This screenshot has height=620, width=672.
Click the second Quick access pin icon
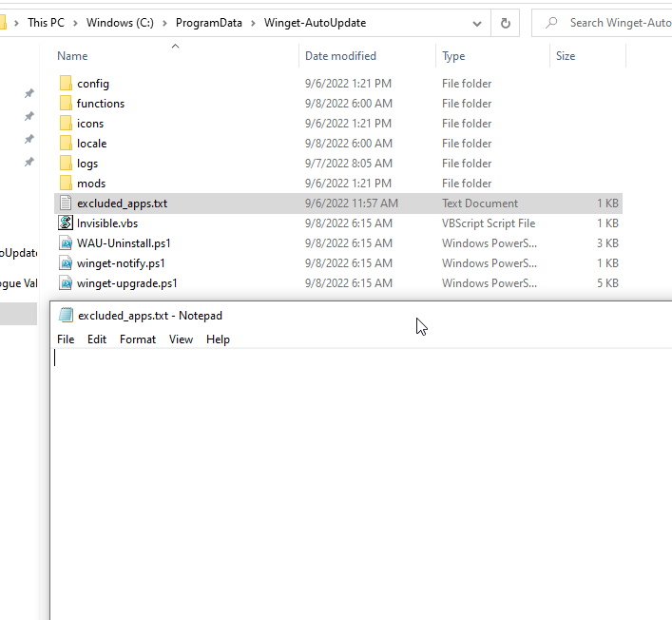(29, 116)
